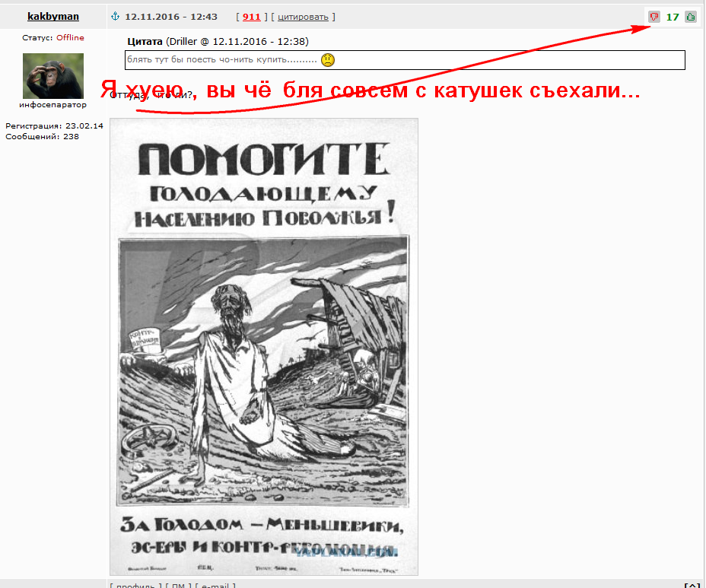Click the quoted text inside quote box
The width and height of the screenshot is (706, 588).
coord(221,60)
